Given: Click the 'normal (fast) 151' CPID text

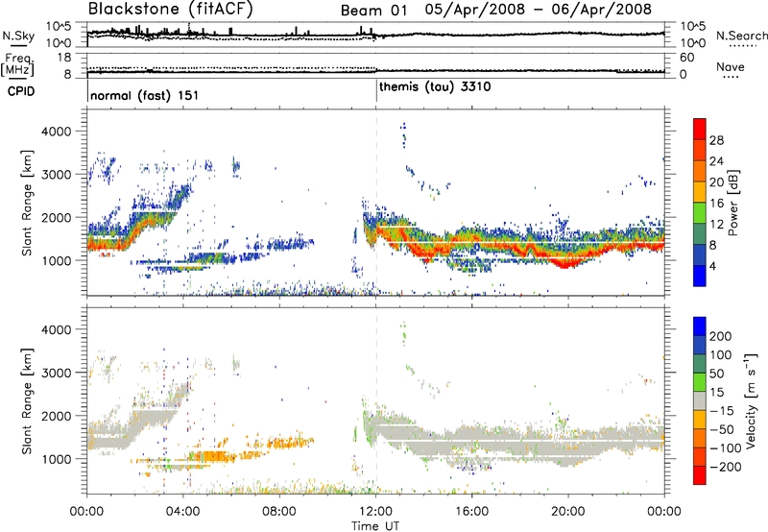Looking at the screenshot, I should (x=145, y=95).
